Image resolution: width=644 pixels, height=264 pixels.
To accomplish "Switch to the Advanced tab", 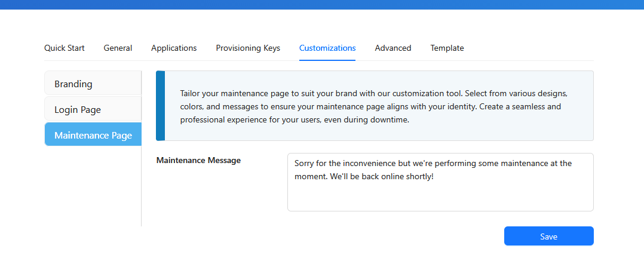I will tap(393, 48).
